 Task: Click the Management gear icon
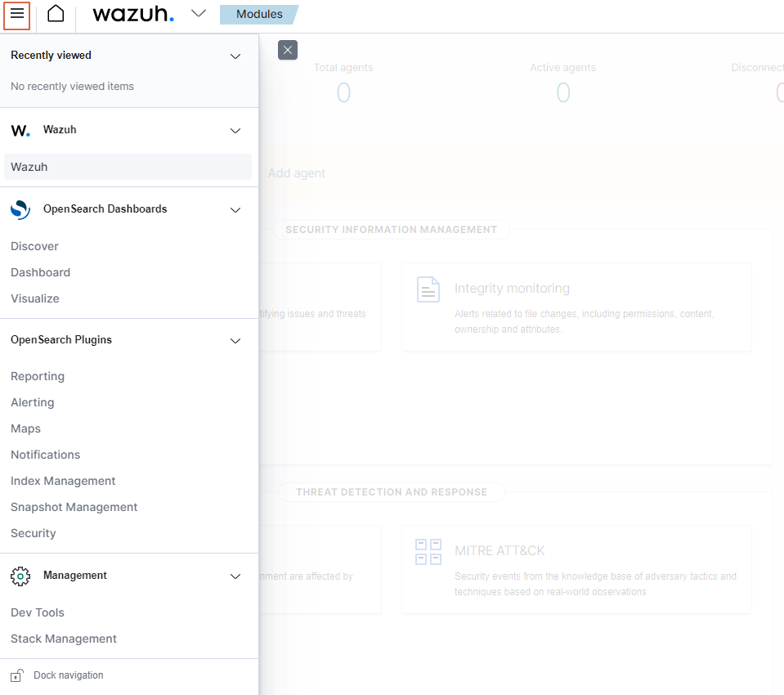tap(20, 576)
